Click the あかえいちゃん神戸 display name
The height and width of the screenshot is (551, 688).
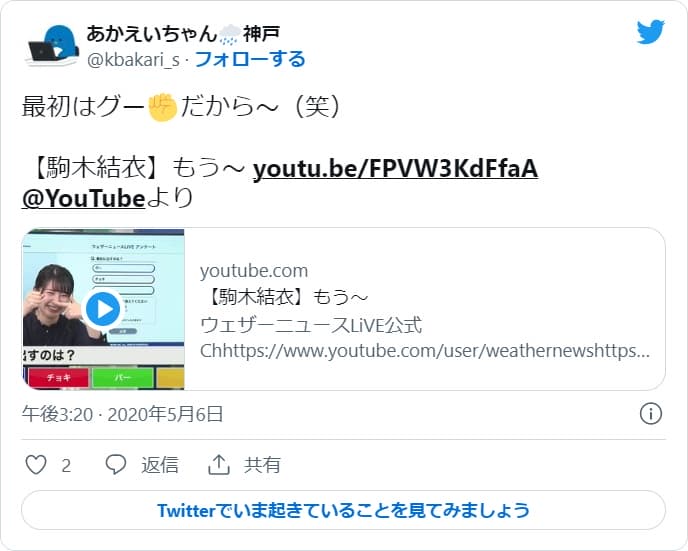pyautogui.click(x=183, y=34)
